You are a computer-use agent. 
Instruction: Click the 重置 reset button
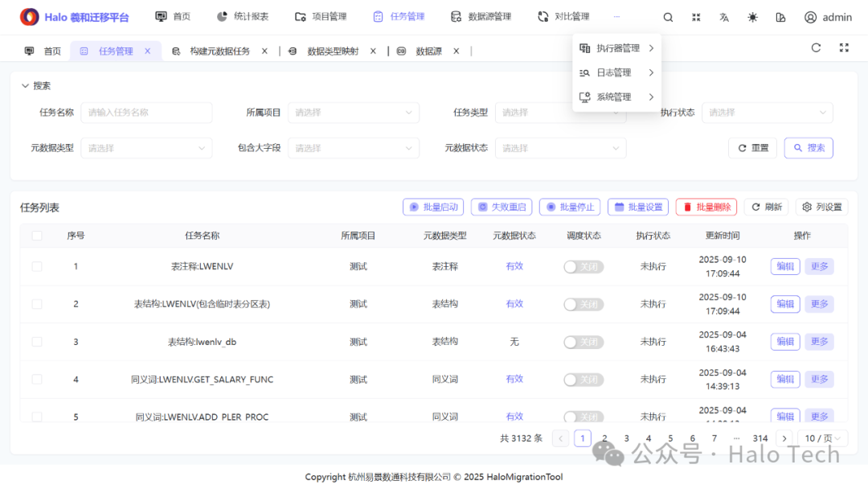[753, 148]
